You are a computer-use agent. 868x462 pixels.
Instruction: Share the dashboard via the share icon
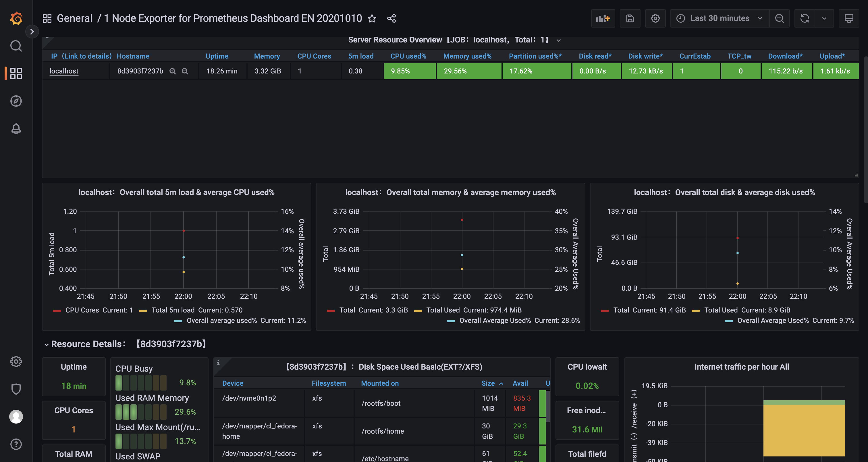(391, 18)
